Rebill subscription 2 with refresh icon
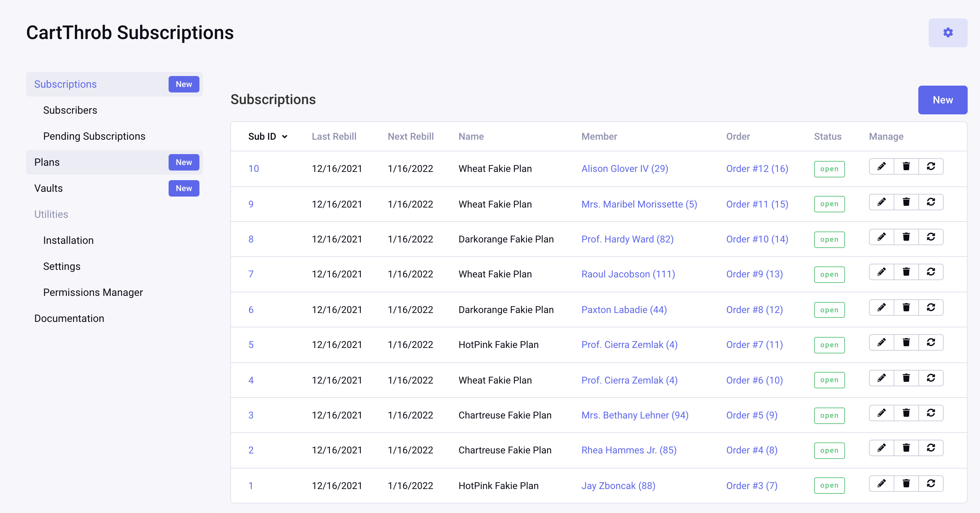 [931, 448]
